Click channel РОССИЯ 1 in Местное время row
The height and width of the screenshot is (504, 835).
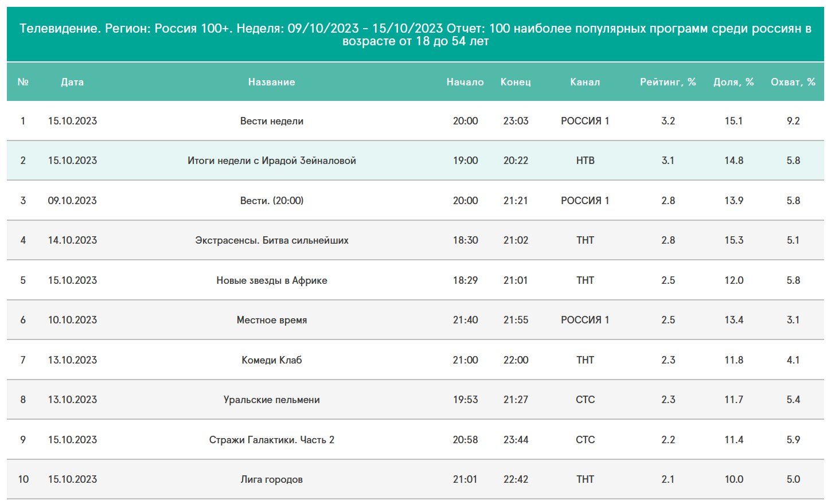click(585, 320)
